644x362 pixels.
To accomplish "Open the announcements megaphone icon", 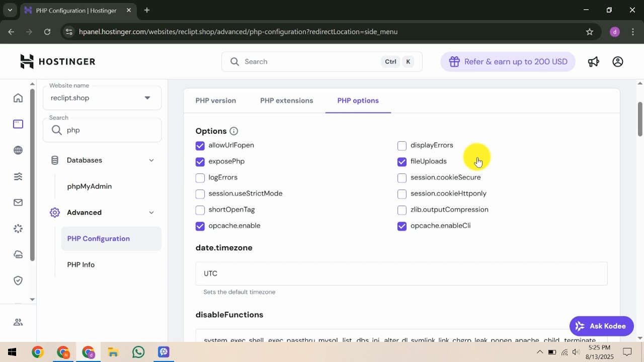I will pyautogui.click(x=594, y=62).
